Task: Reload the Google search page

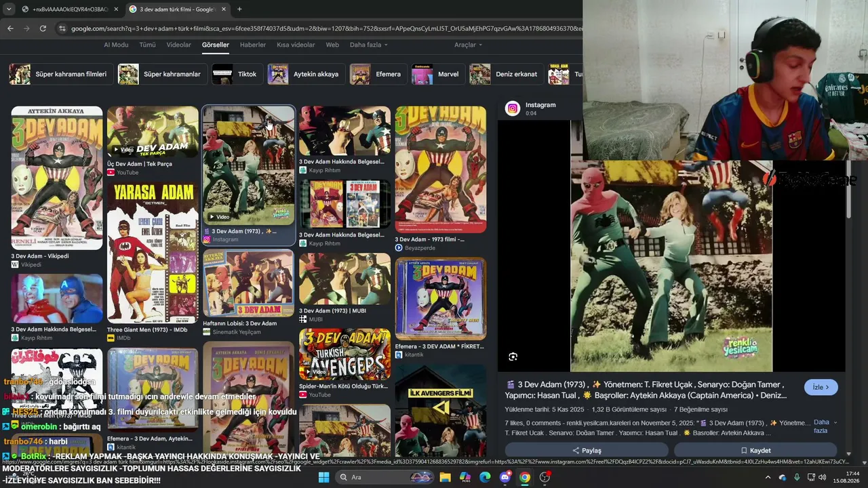Action: [43, 28]
